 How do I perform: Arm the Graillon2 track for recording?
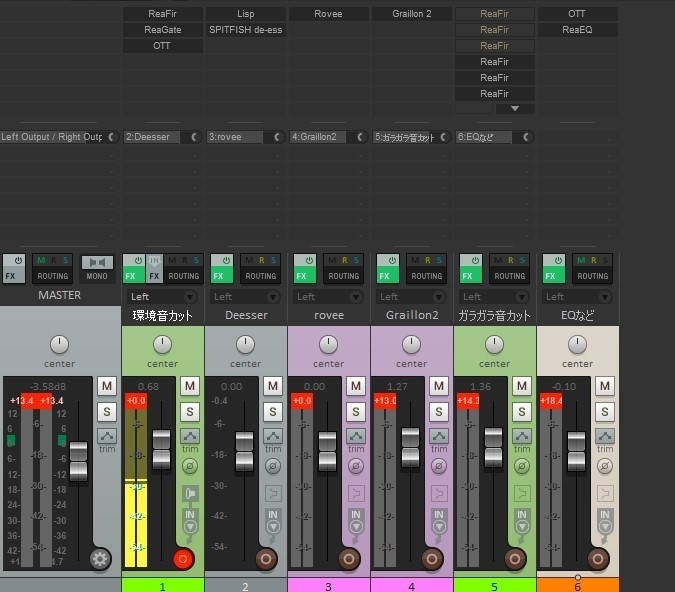tap(432, 559)
